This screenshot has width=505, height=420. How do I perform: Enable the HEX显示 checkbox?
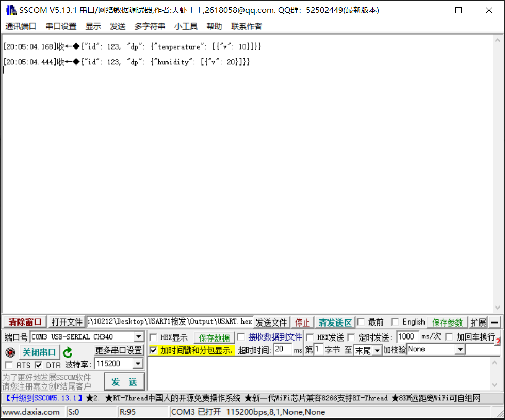[x=153, y=336]
